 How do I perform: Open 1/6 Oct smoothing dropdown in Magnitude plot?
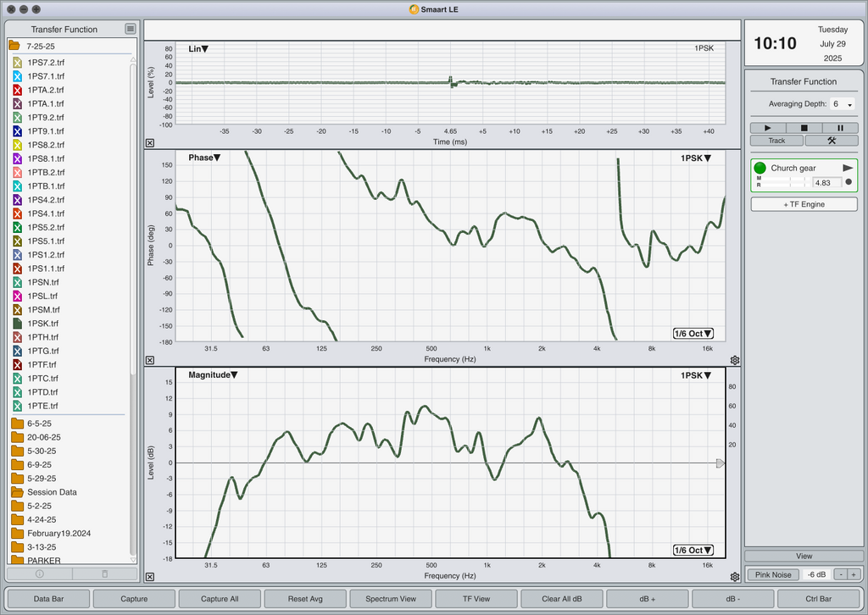coord(693,551)
